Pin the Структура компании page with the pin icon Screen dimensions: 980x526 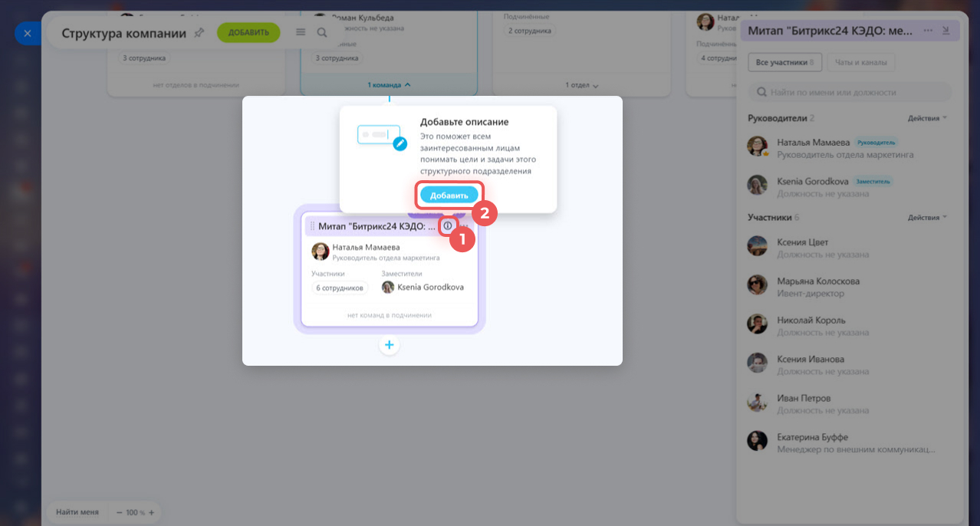pos(199,33)
